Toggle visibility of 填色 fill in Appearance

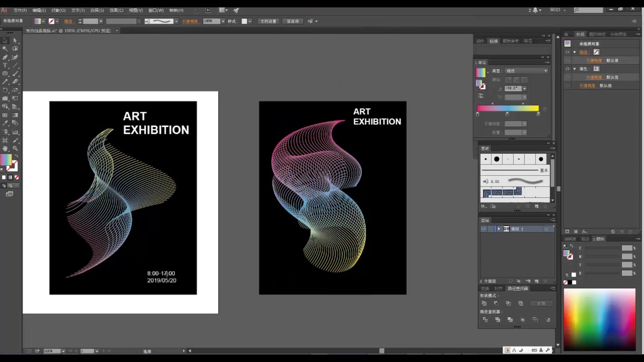point(568,69)
